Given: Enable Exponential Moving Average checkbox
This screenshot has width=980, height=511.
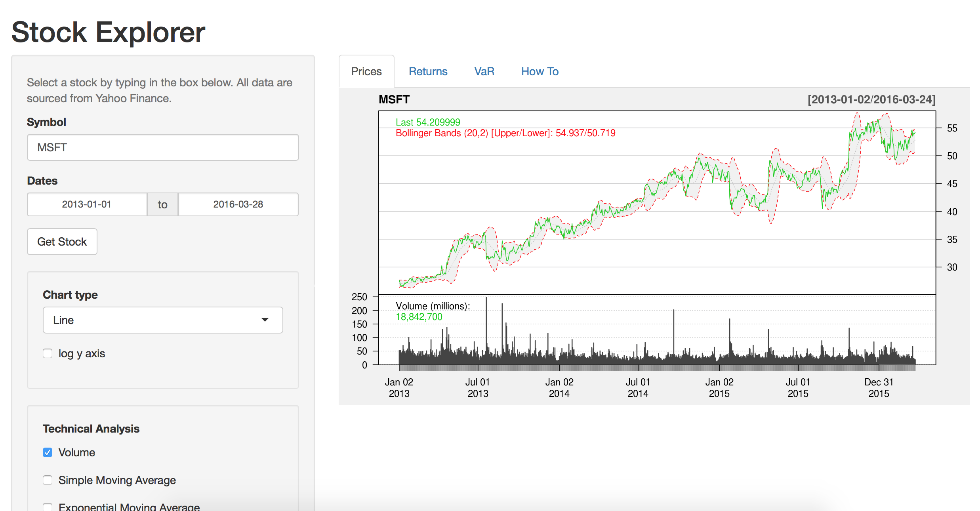Looking at the screenshot, I should click(x=48, y=507).
